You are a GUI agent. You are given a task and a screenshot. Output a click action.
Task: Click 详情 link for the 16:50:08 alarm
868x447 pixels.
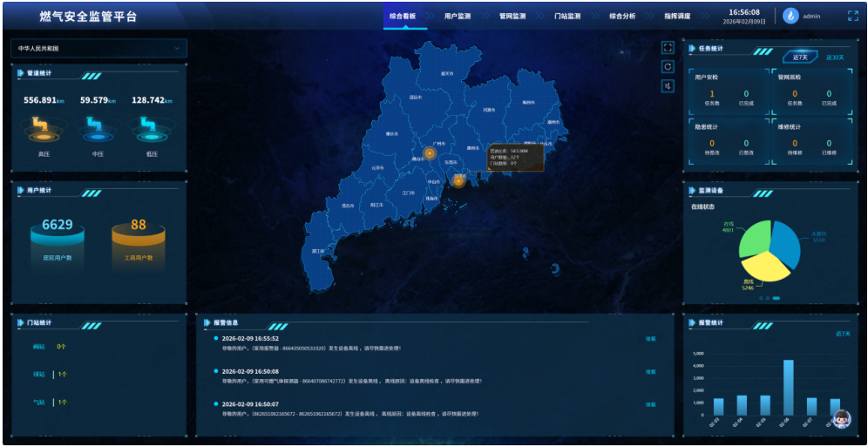[x=650, y=372]
